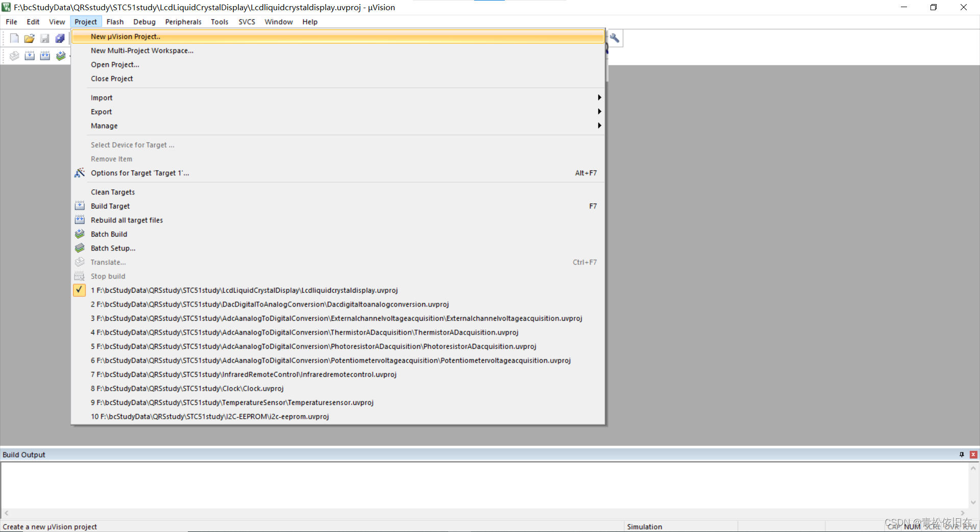
Task: Click the Save floppy disk icon
Action: coord(45,38)
